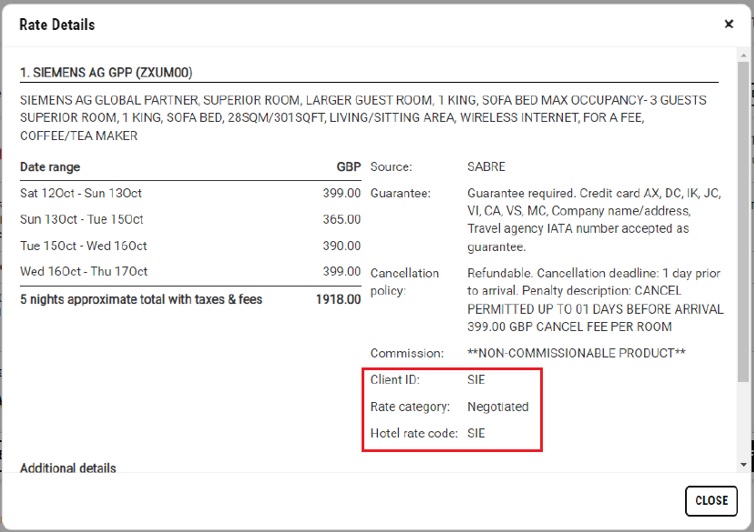Click the 'Tue 15Oct - Wed 16Oct' row

[190, 246]
